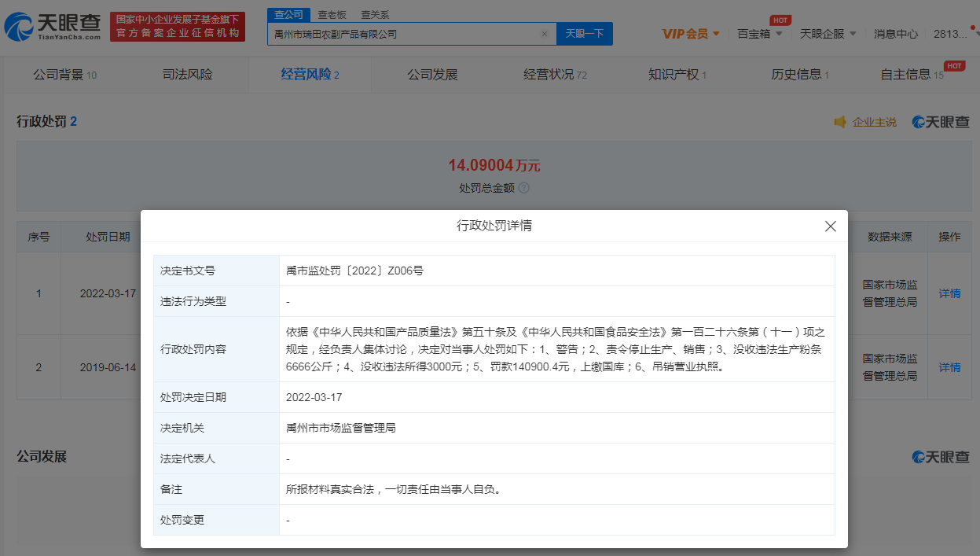This screenshot has height=556, width=980.
Task: Click the 天眼查 logo in 公司发展 section
Action: [x=941, y=457]
